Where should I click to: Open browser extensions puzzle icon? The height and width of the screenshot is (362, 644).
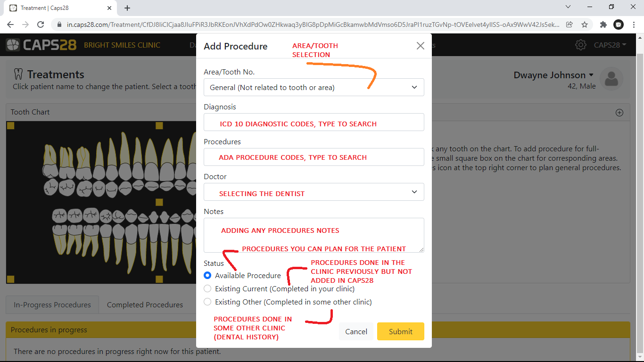[603, 25]
